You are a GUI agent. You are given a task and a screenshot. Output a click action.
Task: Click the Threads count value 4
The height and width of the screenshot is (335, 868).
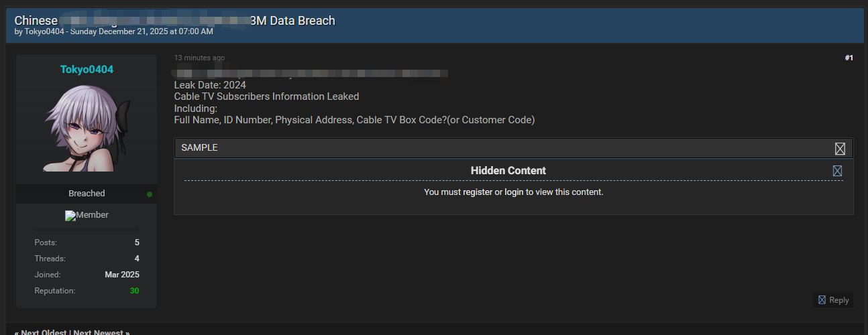click(137, 259)
